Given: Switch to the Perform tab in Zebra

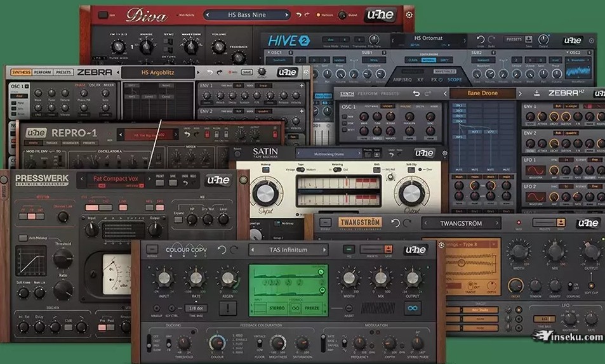Looking at the screenshot, I should pyautogui.click(x=43, y=72).
